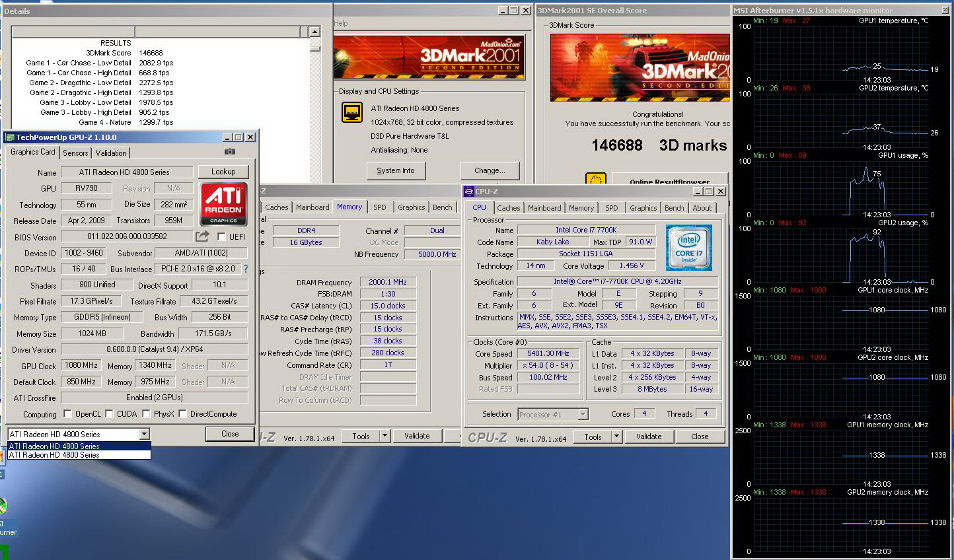This screenshot has height=560, width=954.
Task: Select the second ATI Radeon HD 4800 list entry
Action: click(x=79, y=454)
